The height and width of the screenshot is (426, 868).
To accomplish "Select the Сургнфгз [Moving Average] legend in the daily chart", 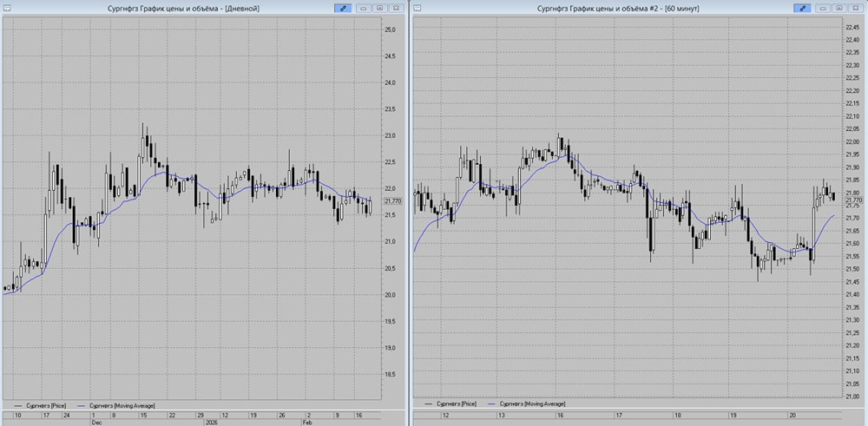I will pos(117,404).
